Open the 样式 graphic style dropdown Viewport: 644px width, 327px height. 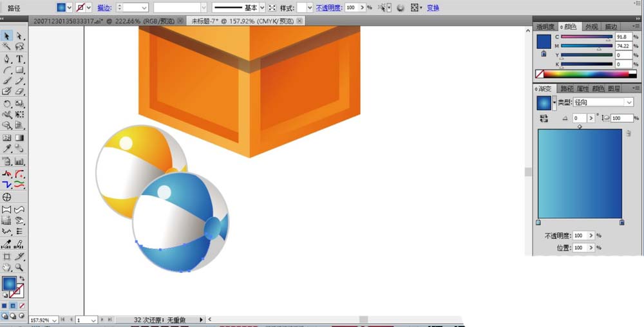click(x=310, y=8)
